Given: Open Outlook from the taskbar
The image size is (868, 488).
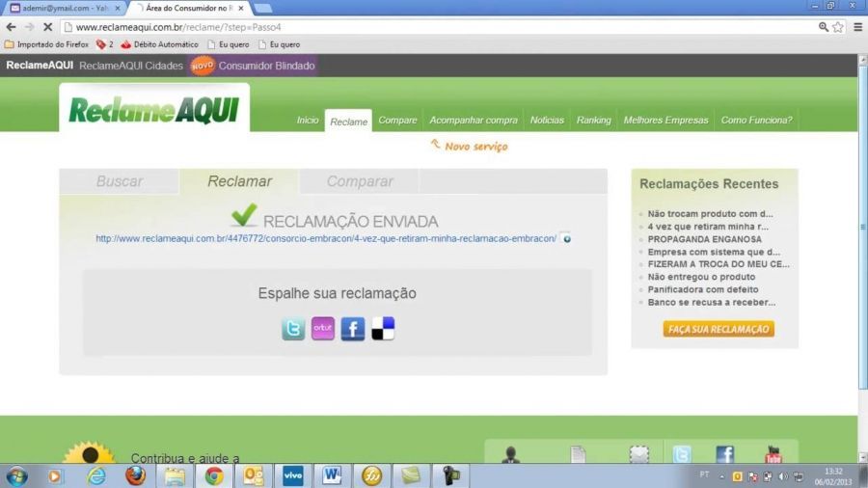Looking at the screenshot, I should click(253, 475).
